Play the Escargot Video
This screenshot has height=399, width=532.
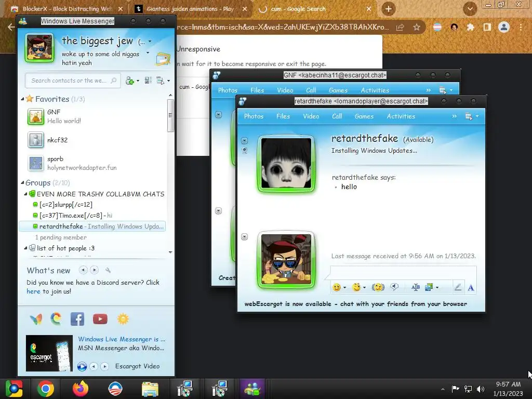pos(82,366)
